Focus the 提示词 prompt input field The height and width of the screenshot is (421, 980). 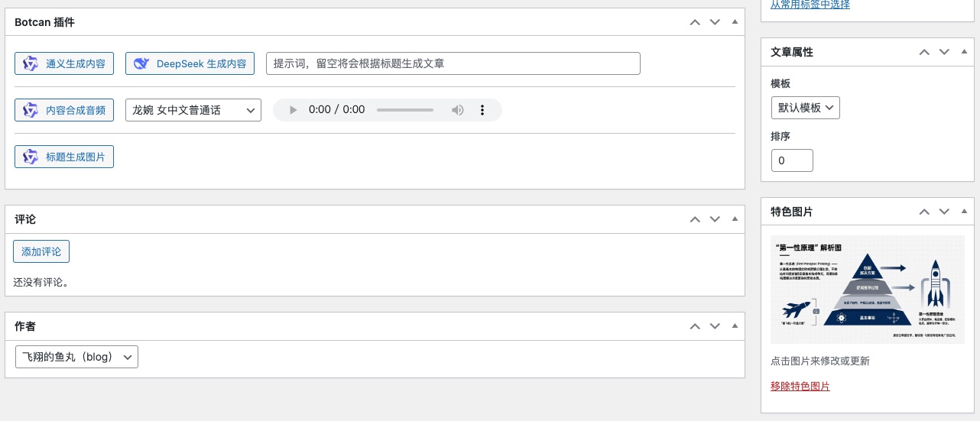pos(453,63)
